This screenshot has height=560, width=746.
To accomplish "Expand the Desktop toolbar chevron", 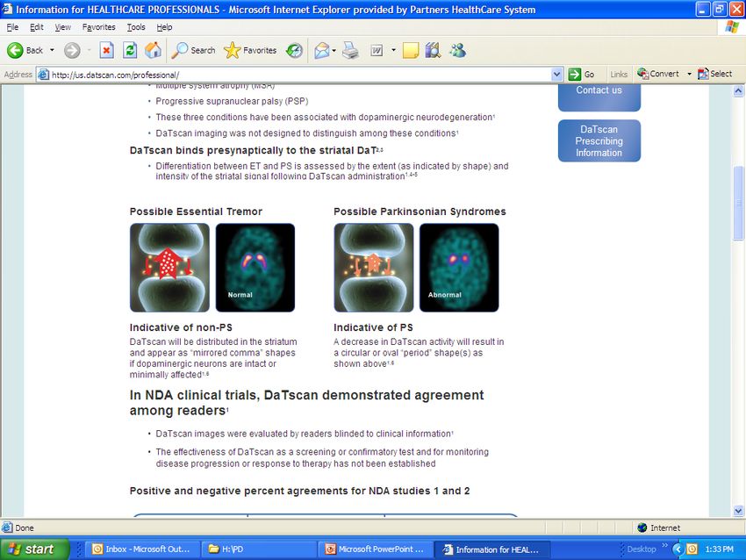I will click(x=664, y=545).
